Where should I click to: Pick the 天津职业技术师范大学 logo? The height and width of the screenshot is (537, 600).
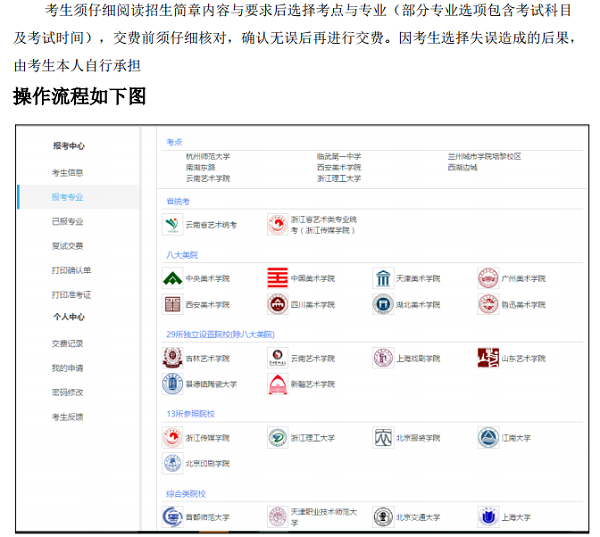tap(278, 517)
